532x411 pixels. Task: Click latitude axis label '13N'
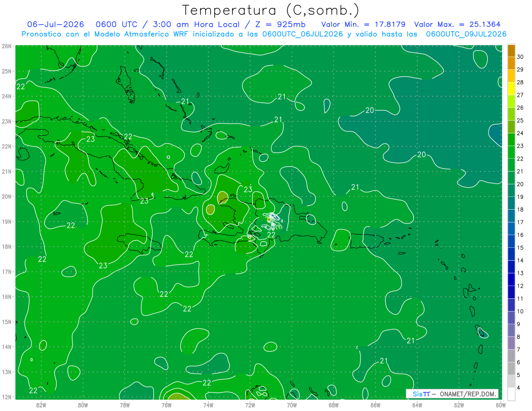click(6, 372)
